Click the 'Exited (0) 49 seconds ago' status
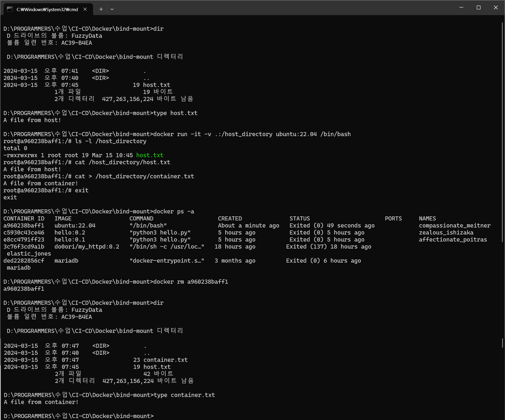This screenshot has width=505, height=420. click(332, 225)
